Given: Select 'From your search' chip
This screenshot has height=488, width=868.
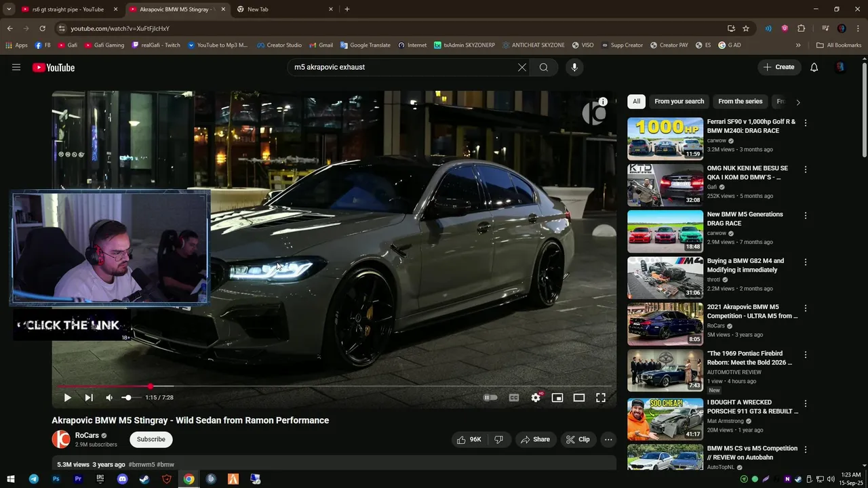Looking at the screenshot, I should pos(679,102).
